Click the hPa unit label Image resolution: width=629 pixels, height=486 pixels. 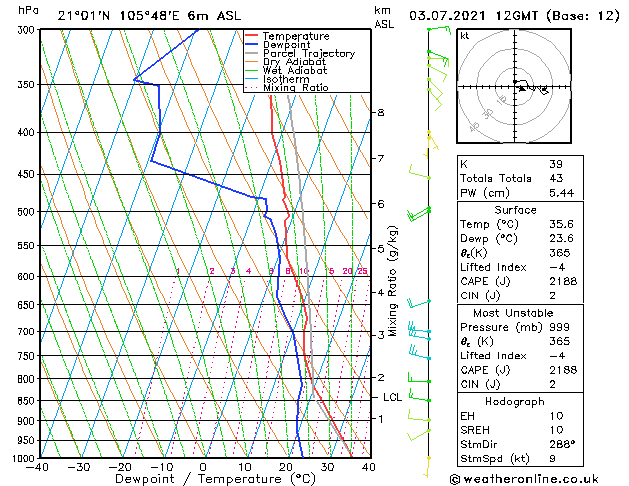29,10
